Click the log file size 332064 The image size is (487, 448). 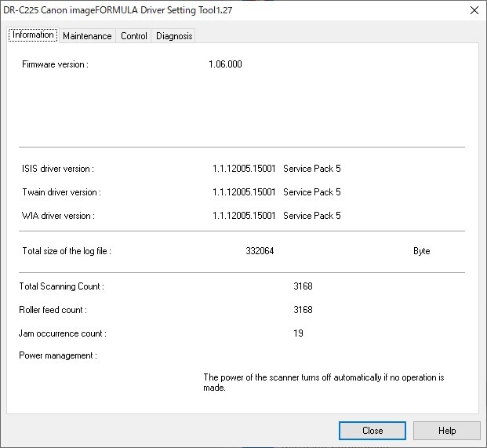(260, 251)
